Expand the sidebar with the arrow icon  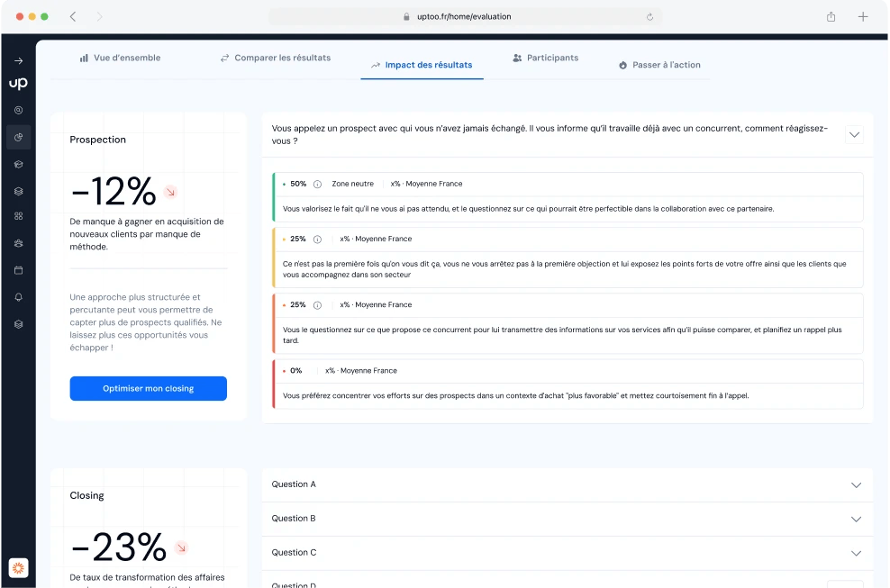[18, 60]
